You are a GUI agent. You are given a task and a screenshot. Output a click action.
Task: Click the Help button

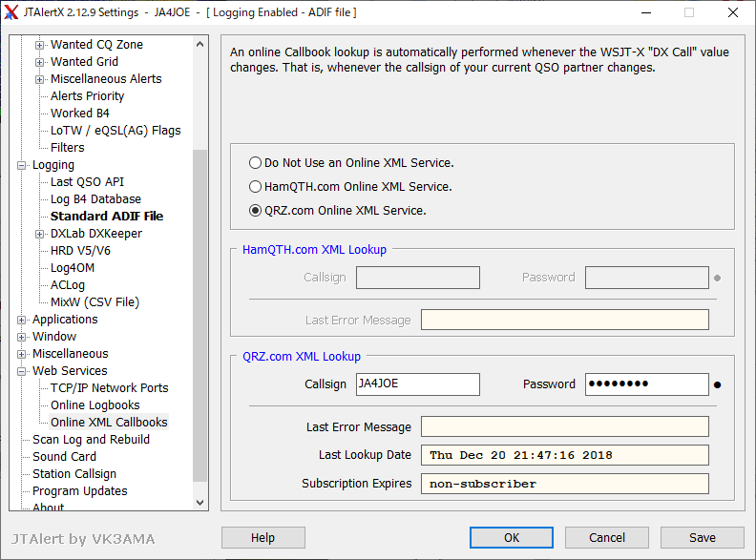263,537
